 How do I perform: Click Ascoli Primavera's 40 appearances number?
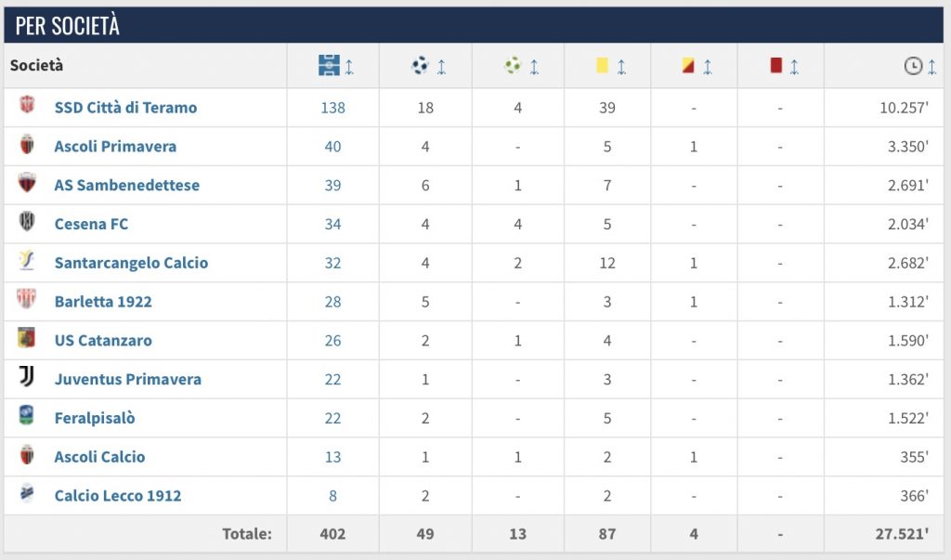(332, 147)
